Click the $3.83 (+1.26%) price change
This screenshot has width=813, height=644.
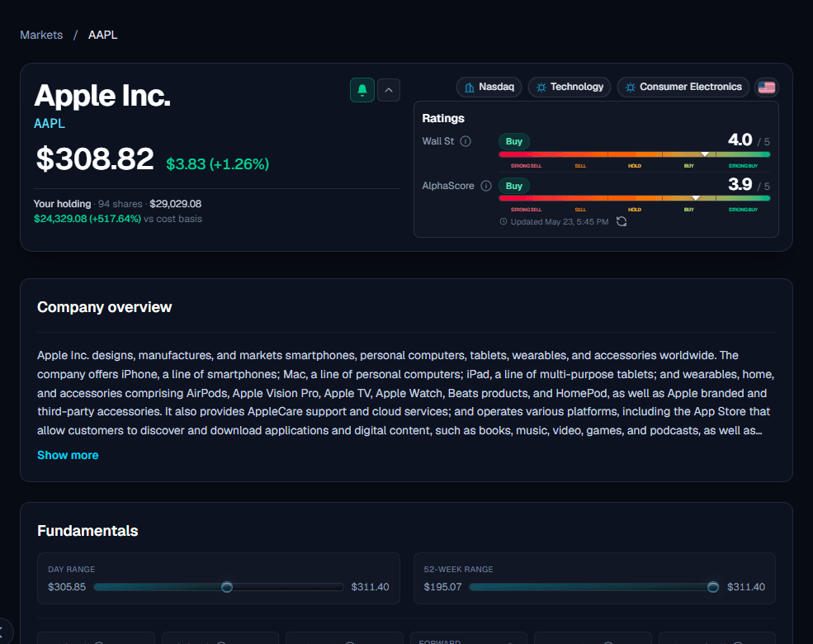pos(217,163)
